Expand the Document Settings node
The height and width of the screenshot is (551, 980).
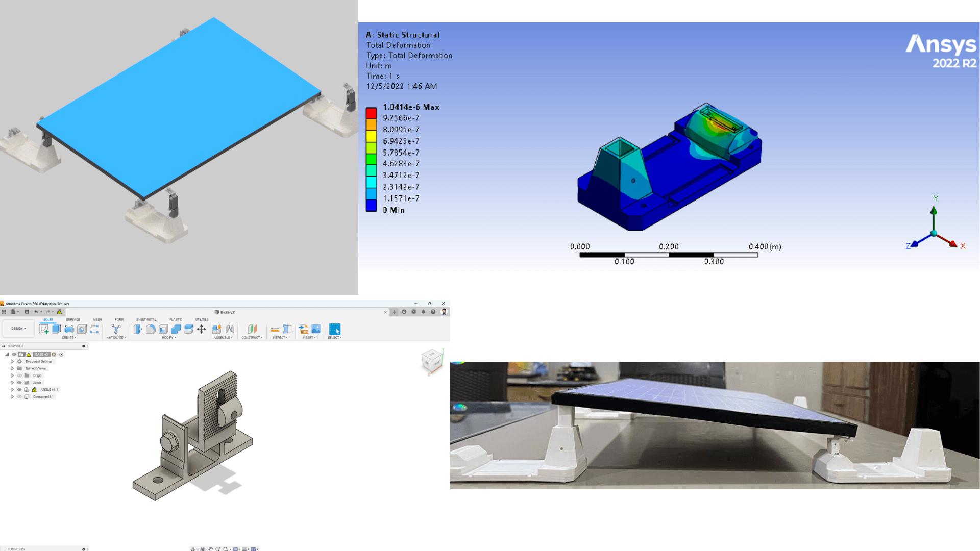coord(12,361)
